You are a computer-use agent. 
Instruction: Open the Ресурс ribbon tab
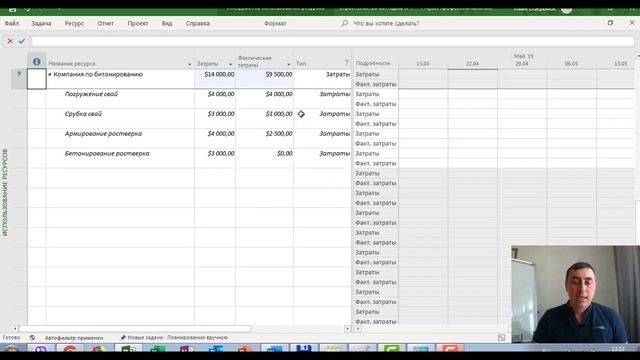74,23
